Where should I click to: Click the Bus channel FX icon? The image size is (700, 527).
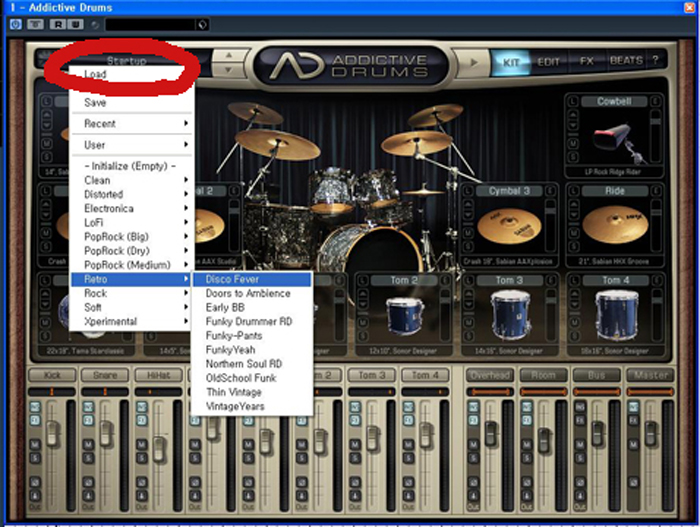580,420
